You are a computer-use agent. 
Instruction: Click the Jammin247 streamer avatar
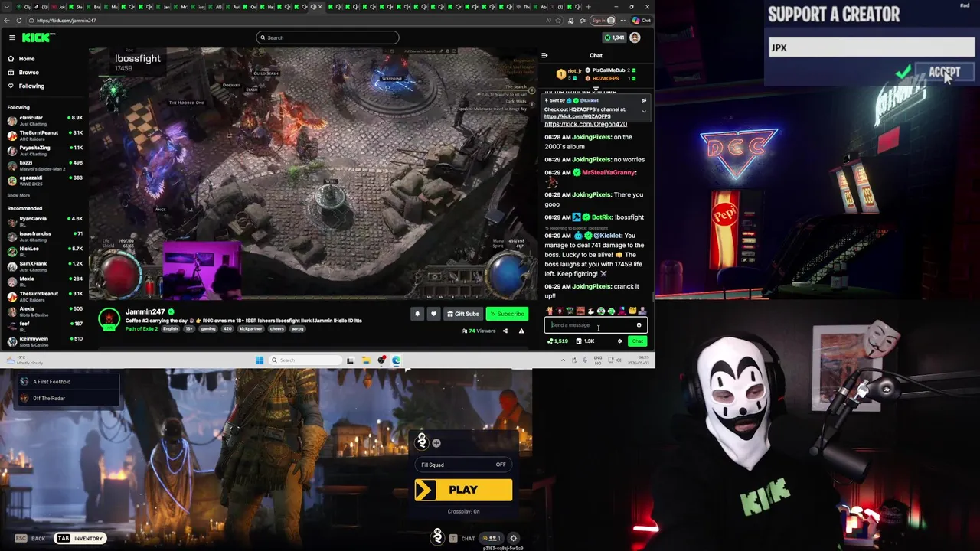(109, 319)
